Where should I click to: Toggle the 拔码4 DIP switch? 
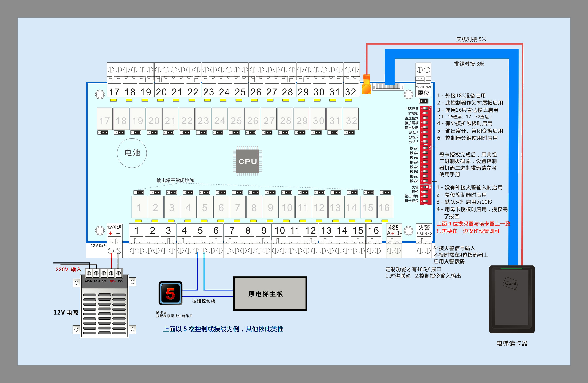[x=426, y=162]
